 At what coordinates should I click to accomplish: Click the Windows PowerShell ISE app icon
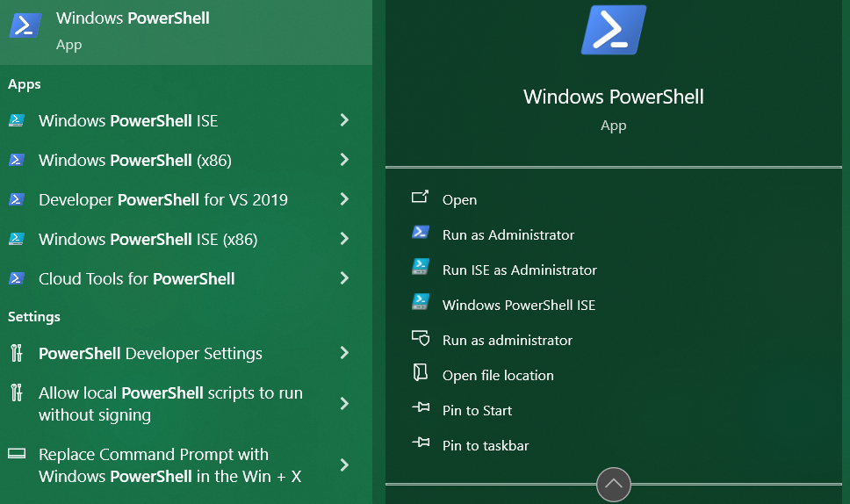pyautogui.click(x=17, y=120)
